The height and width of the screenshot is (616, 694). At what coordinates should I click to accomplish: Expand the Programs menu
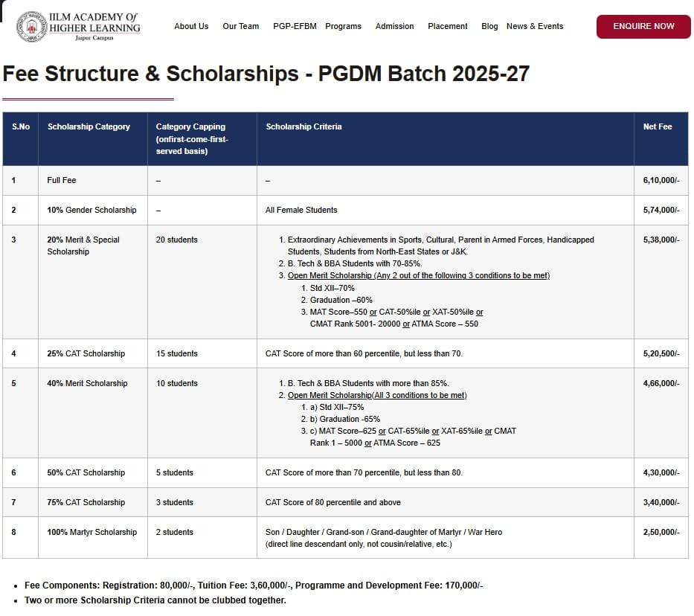tap(343, 26)
